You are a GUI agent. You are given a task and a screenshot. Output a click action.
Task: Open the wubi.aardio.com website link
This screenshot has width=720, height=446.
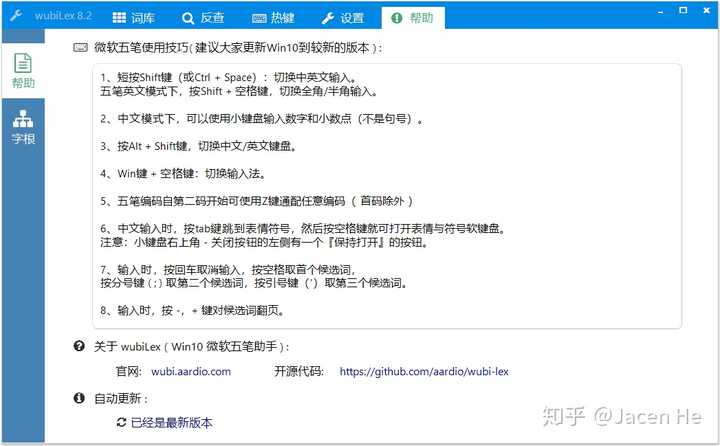191,371
